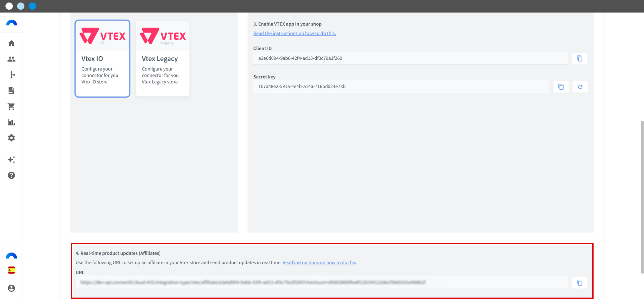Select the Vtex Legacy connector card
Screen dimensions: 644x299
[x=163, y=58]
